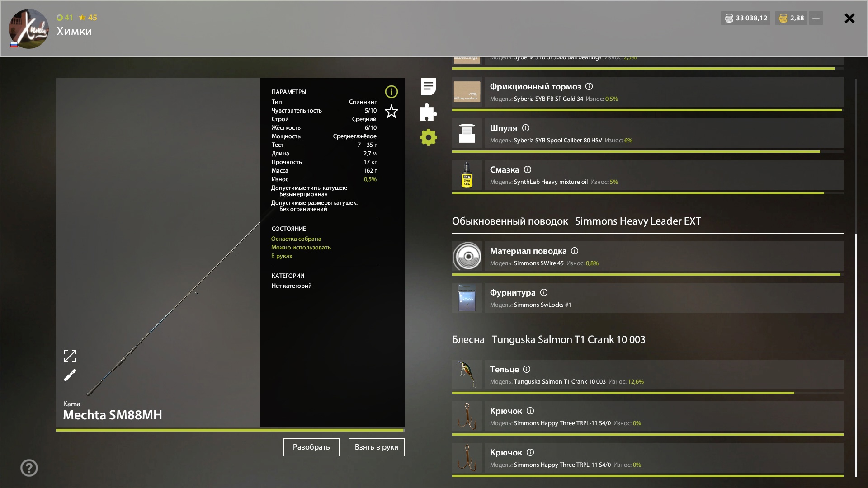Rename rod using pencil icon
The width and height of the screenshot is (868, 488).
(x=70, y=375)
